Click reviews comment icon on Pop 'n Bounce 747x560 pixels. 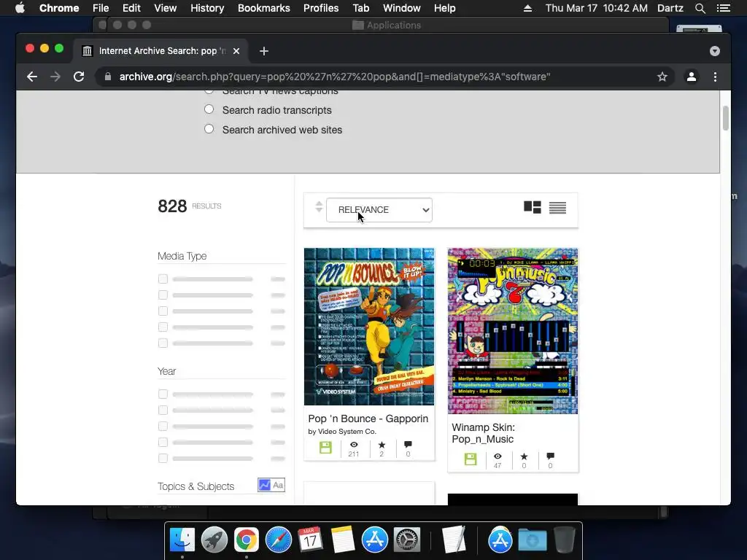(408, 444)
